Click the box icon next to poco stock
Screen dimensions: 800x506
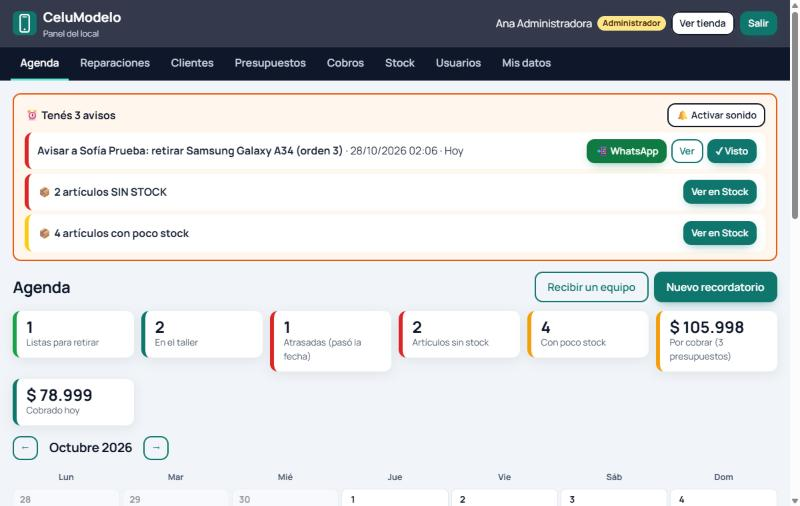44,233
